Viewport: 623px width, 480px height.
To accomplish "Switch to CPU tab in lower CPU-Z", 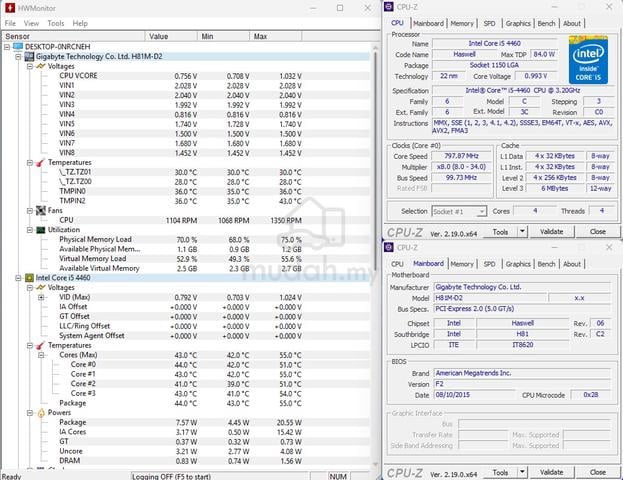I will coord(397,264).
